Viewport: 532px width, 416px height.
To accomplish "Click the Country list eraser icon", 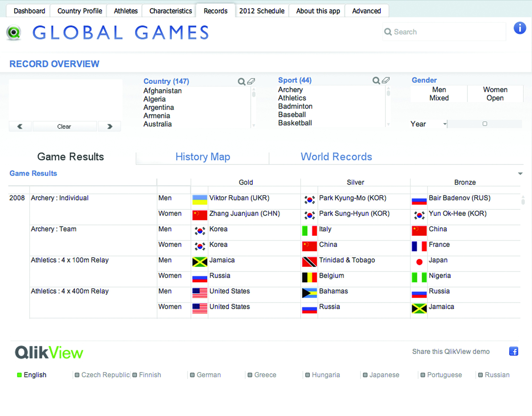I will point(251,81).
